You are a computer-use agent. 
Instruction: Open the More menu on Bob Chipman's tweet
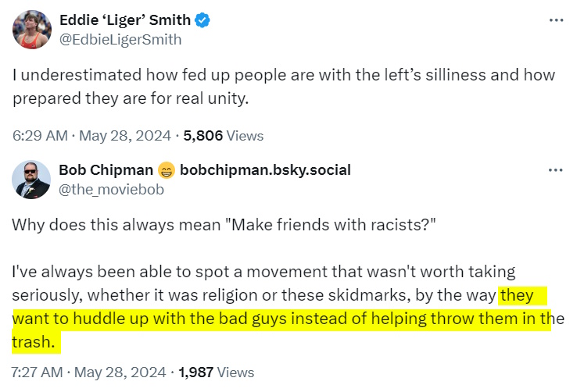coord(556,169)
